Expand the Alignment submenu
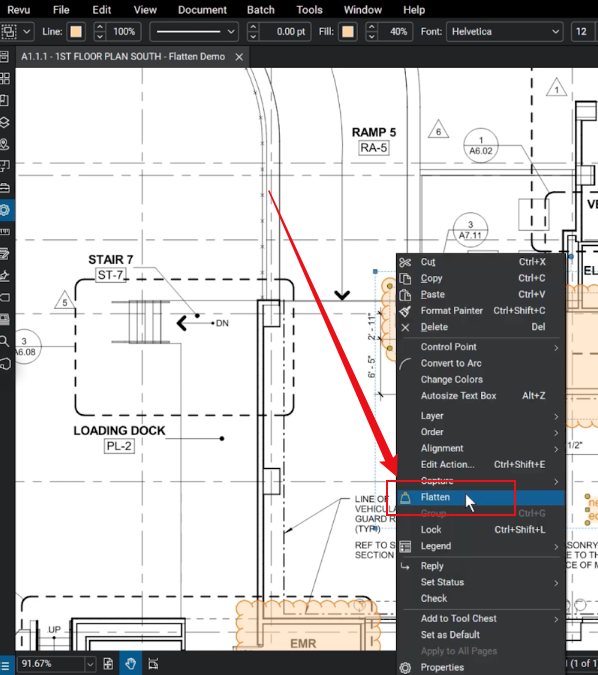This screenshot has width=598, height=675. [x=480, y=449]
